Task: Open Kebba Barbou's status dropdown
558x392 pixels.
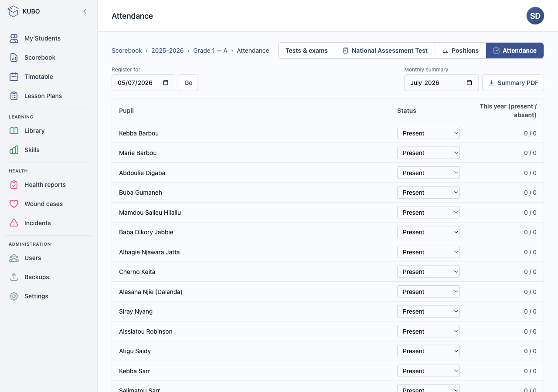Action: pos(429,133)
